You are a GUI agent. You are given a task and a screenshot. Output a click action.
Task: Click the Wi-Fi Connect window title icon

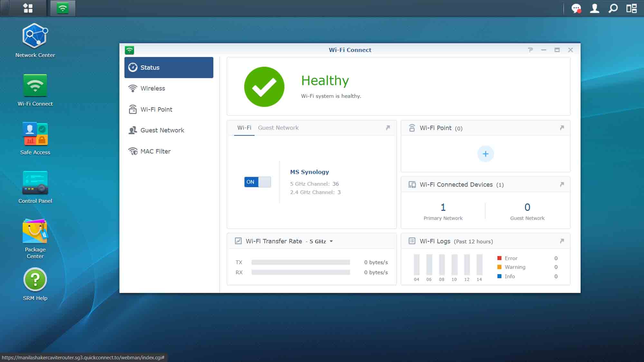point(129,50)
